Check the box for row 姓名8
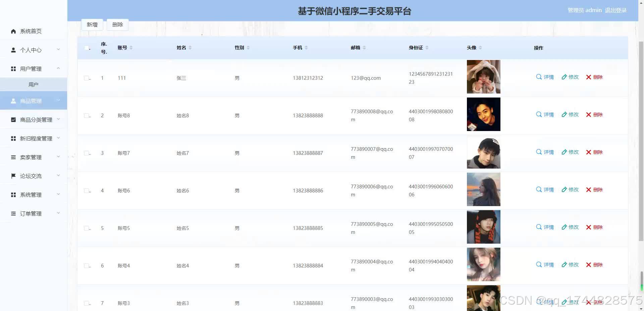The height and width of the screenshot is (311, 644). coord(87,116)
